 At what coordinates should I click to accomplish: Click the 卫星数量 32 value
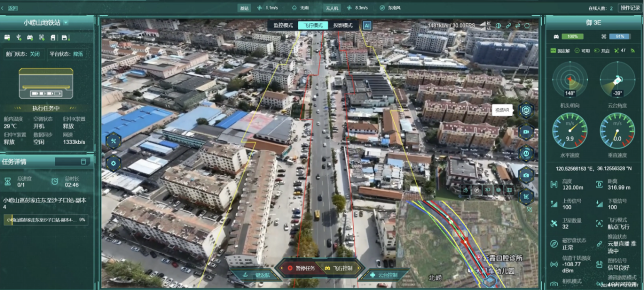pyautogui.click(x=565, y=227)
